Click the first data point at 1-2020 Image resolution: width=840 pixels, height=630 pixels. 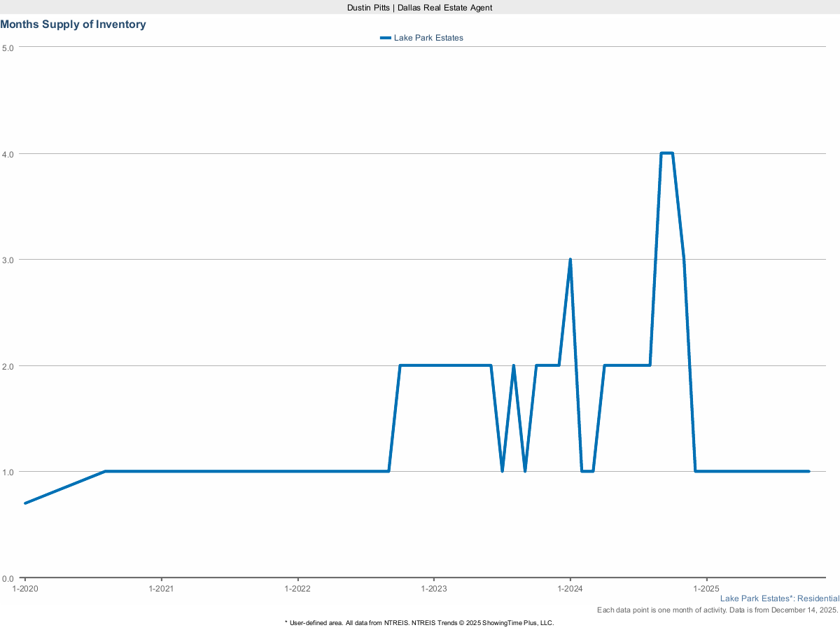point(25,503)
